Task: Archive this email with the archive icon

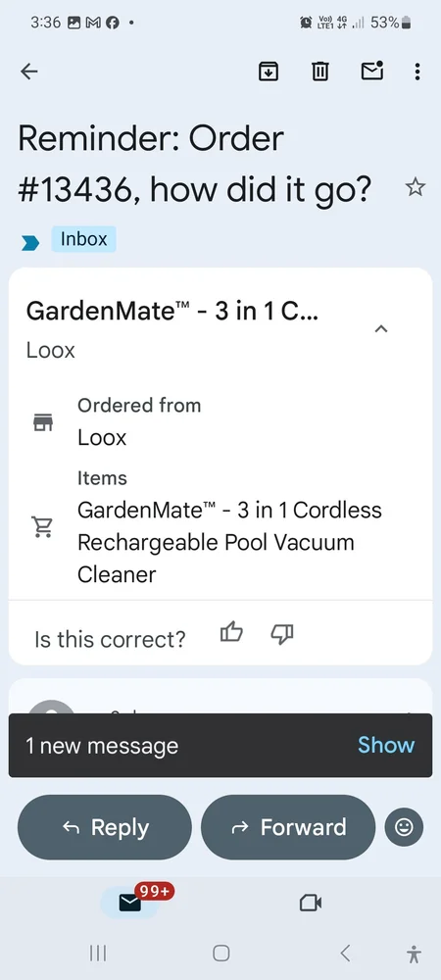Action: 269,72
